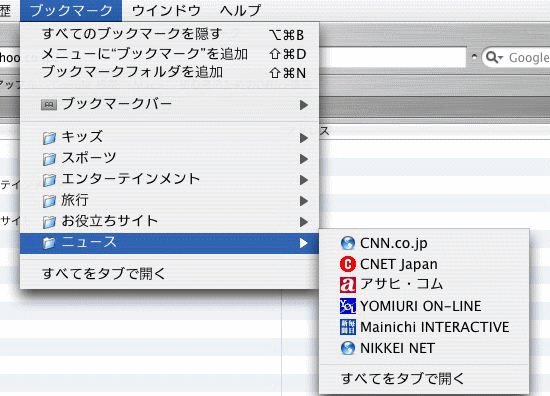Screen dimensions: 550x396
Task: Open the YOMIURI ON-LINE bookmark
Action: [x=424, y=306]
